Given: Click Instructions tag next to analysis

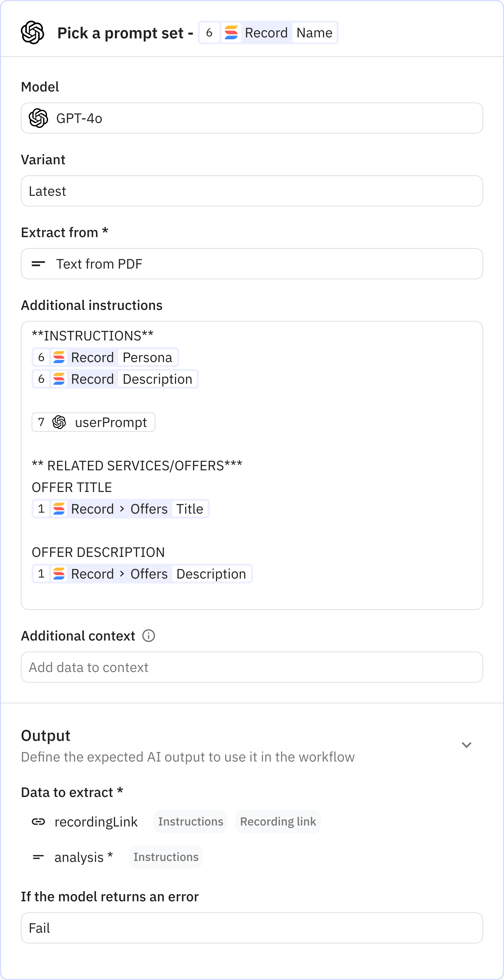Looking at the screenshot, I should coord(166,857).
